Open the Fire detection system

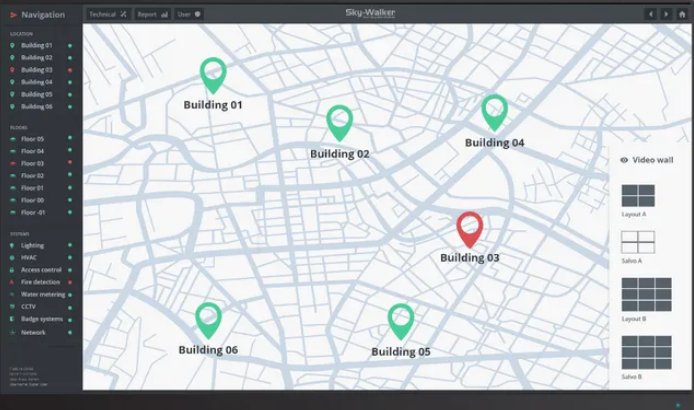[x=41, y=282]
